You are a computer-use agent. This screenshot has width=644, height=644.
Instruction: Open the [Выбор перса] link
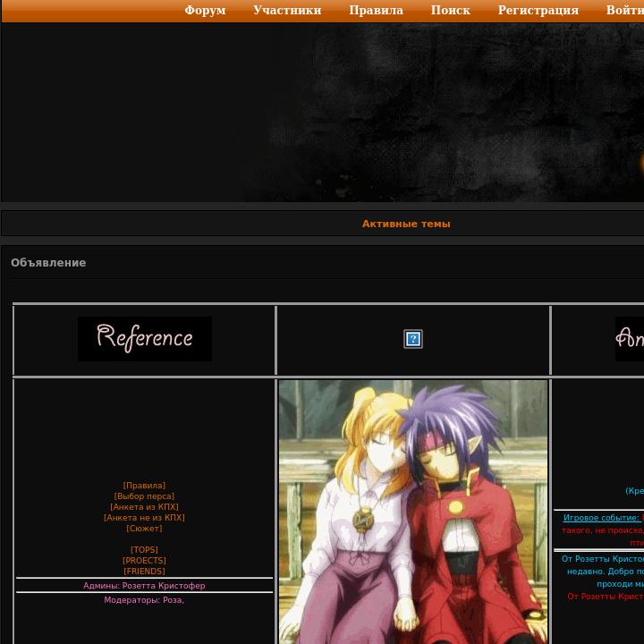tap(144, 496)
